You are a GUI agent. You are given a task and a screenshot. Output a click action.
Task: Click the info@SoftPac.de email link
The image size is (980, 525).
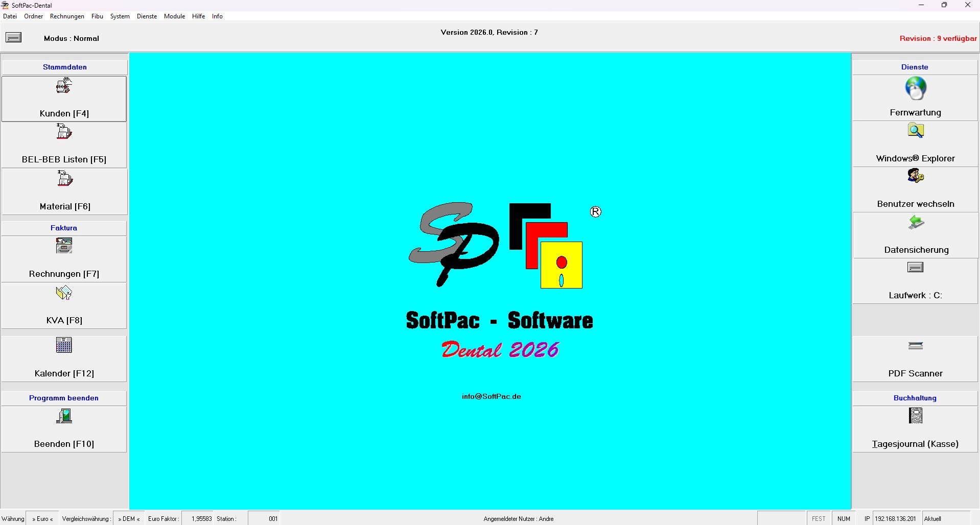(x=492, y=396)
